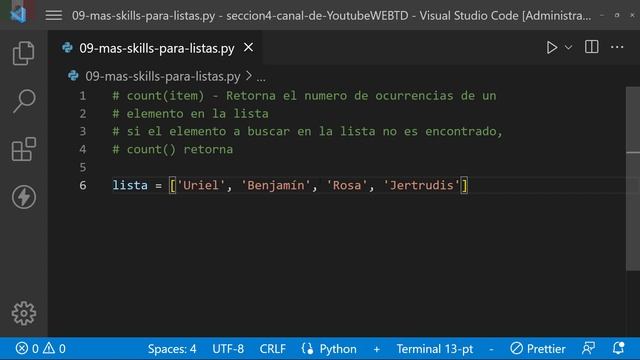Change indentation via Spaces: 4
Viewport: 640px width, 360px height.
172,349
